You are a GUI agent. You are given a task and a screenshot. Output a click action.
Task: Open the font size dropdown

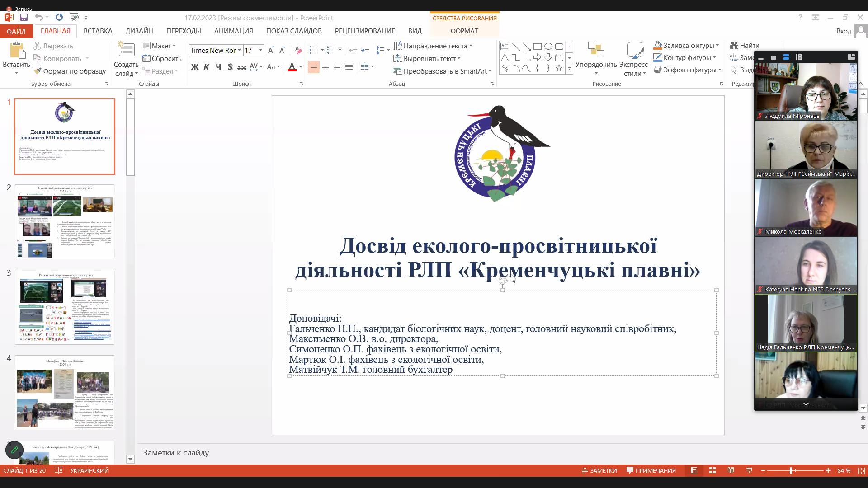click(260, 50)
